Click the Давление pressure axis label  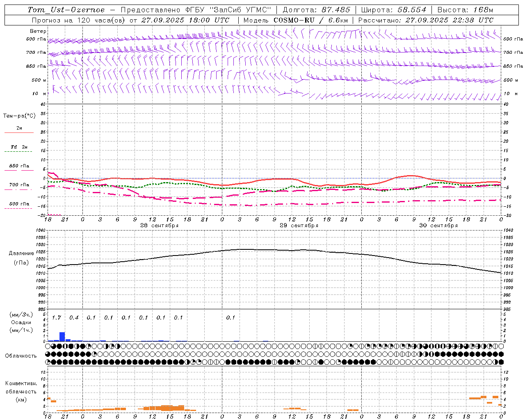[20, 253]
